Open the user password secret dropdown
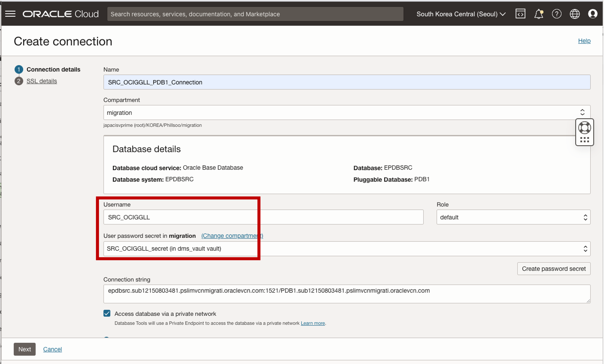The width and height of the screenshot is (604, 364). 347,249
